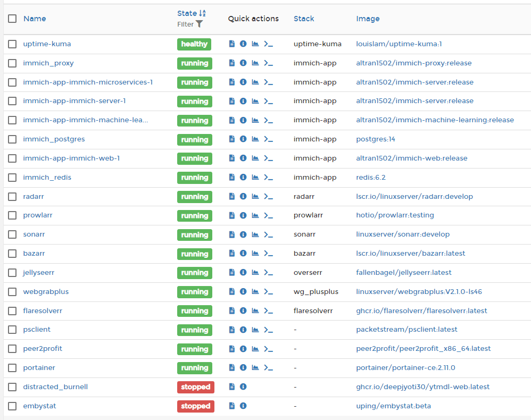This screenshot has height=420, width=531.
Task: Open packetstream/psclient:latest image link
Action: pos(406,330)
